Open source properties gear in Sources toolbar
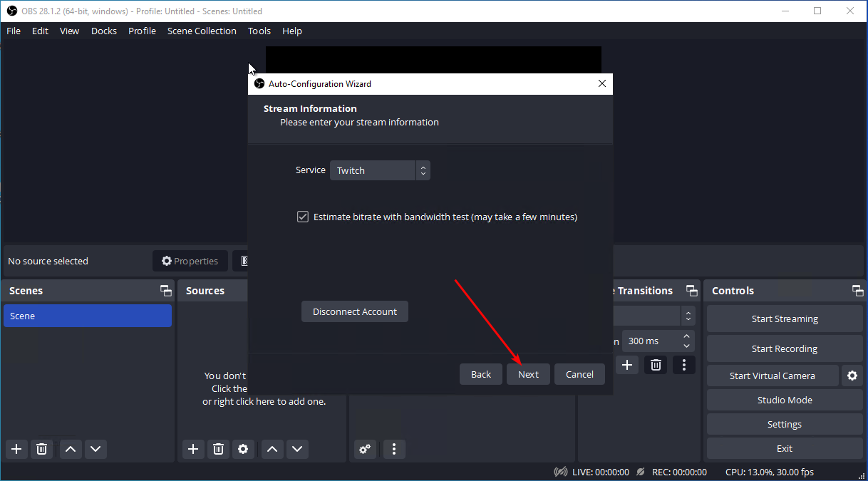Image resolution: width=868 pixels, height=481 pixels. [x=244, y=449]
